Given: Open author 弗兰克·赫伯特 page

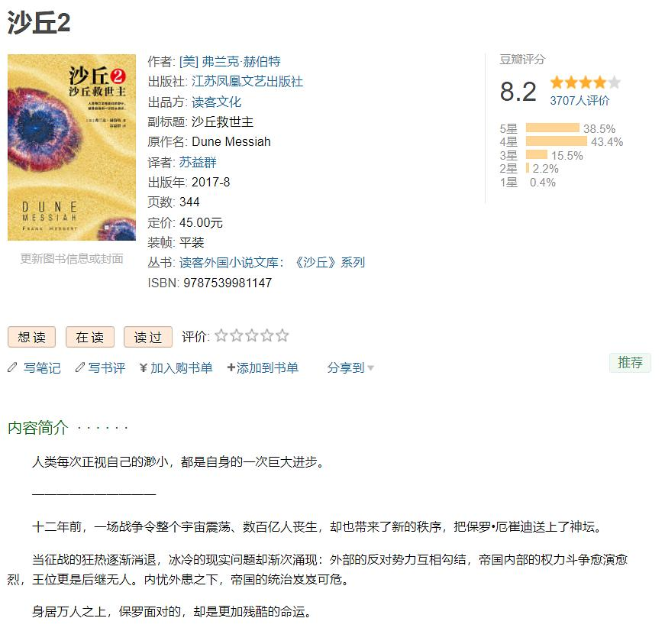Looking at the screenshot, I should (x=230, y=62).
